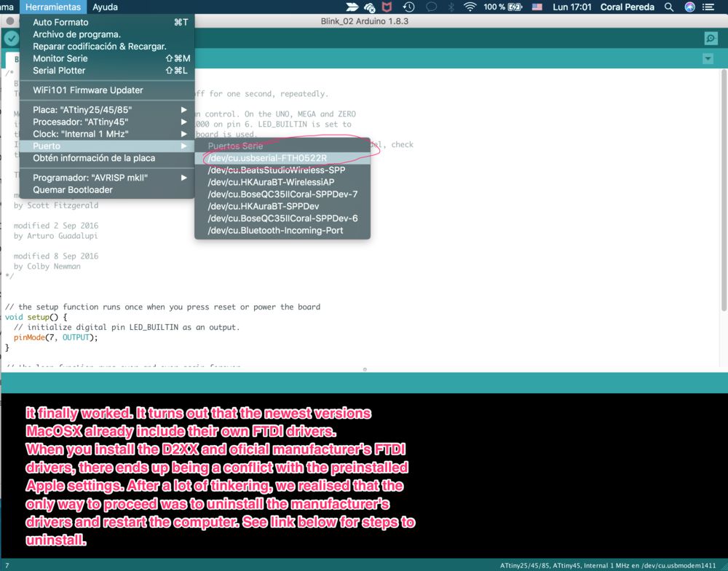
Task: Select port /dev/cu.Bluetooth-Incoming-Port
Action: 282,230
